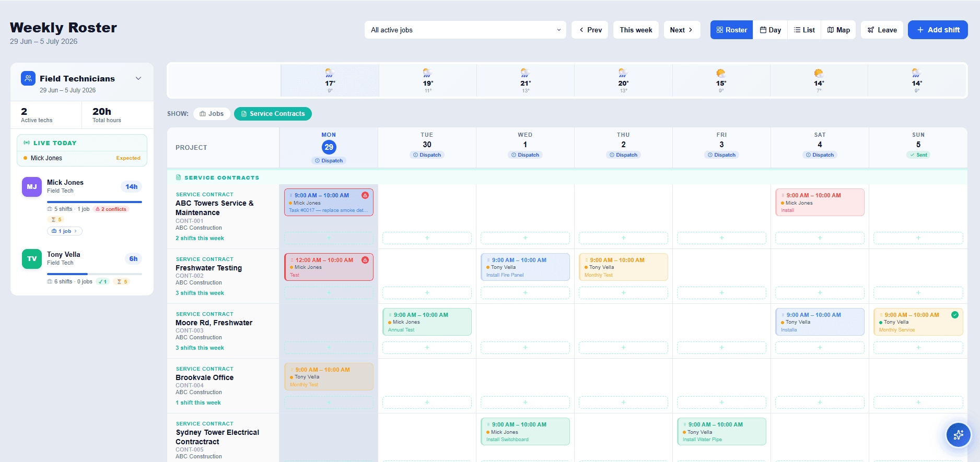Click Tony Vella hours progress bar

[x=95, y=274]
